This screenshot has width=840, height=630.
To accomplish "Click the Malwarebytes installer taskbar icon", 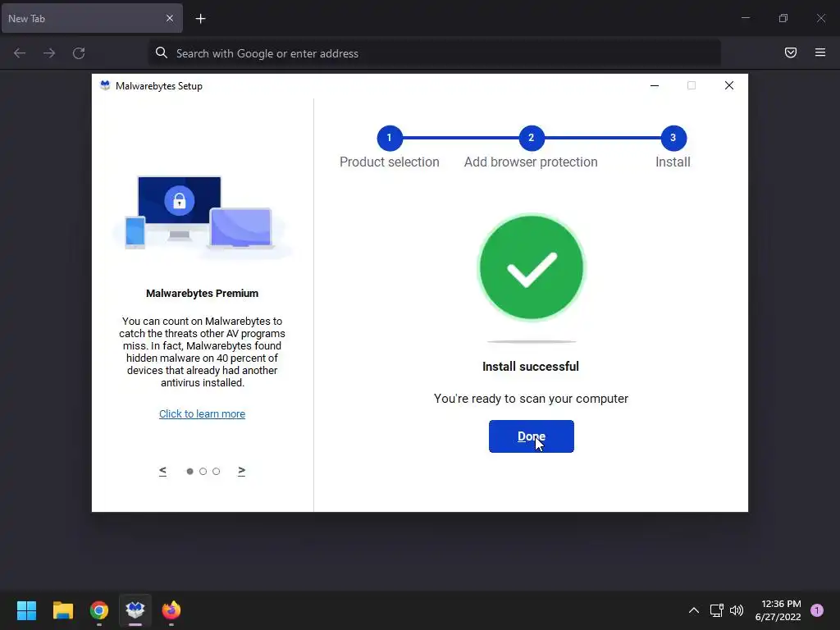I will point(135,610).
